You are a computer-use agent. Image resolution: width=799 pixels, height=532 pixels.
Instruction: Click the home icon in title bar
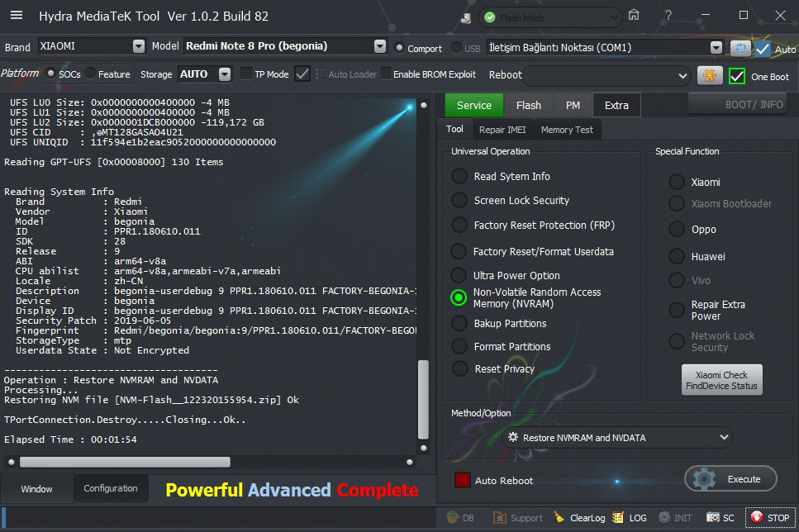634,15
